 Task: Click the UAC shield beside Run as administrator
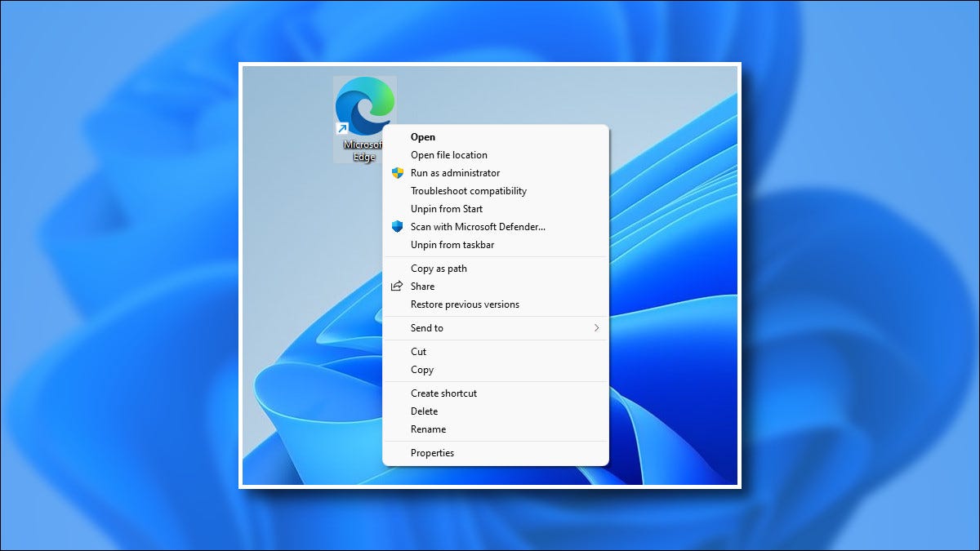(x=395, y=173)
